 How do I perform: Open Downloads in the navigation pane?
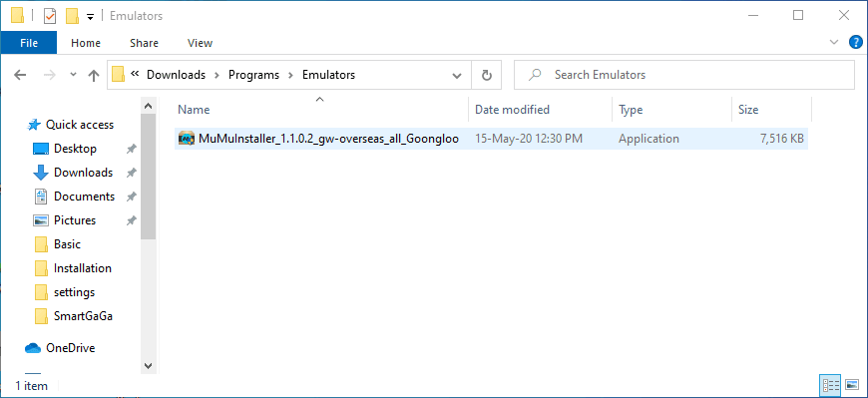[x=83, y=173]
